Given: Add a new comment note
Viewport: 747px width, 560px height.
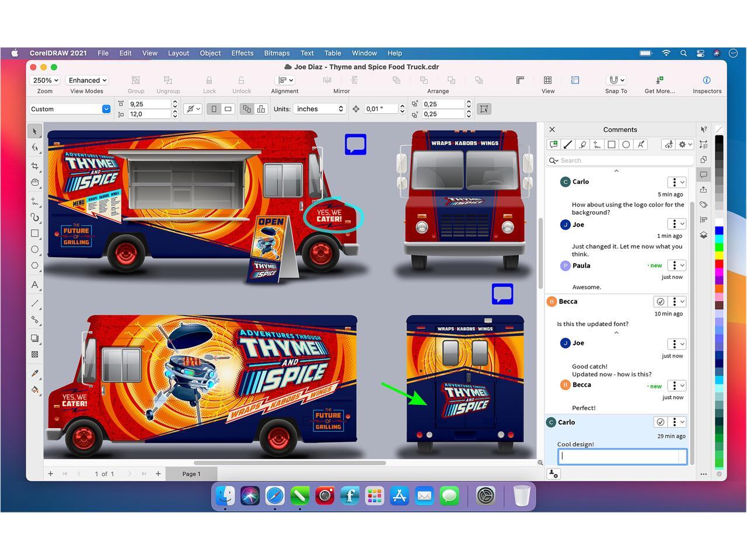Looking at the screenshot, I should pos(553,144).
